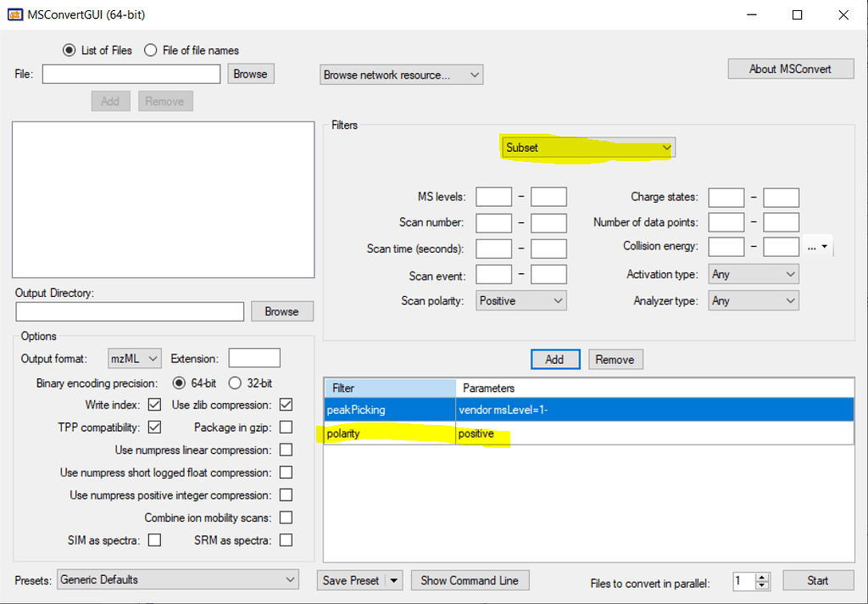Click the Start conversion button

pyautogui.click(x=818, y=580)
